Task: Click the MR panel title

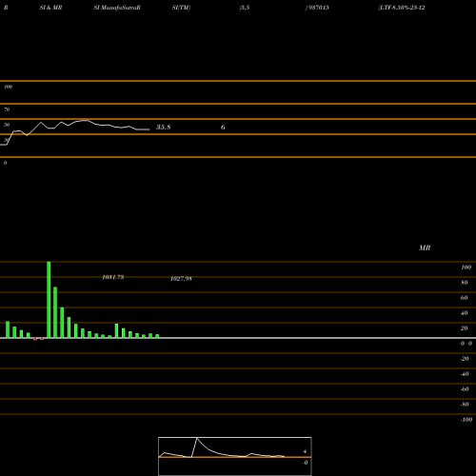Action: 425,248
